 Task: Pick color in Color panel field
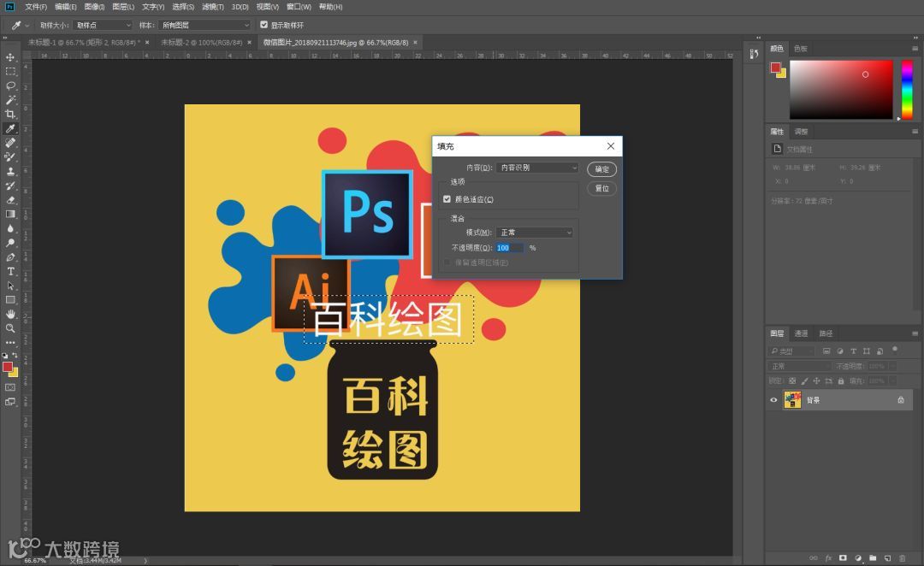click(x=841, y=90)
